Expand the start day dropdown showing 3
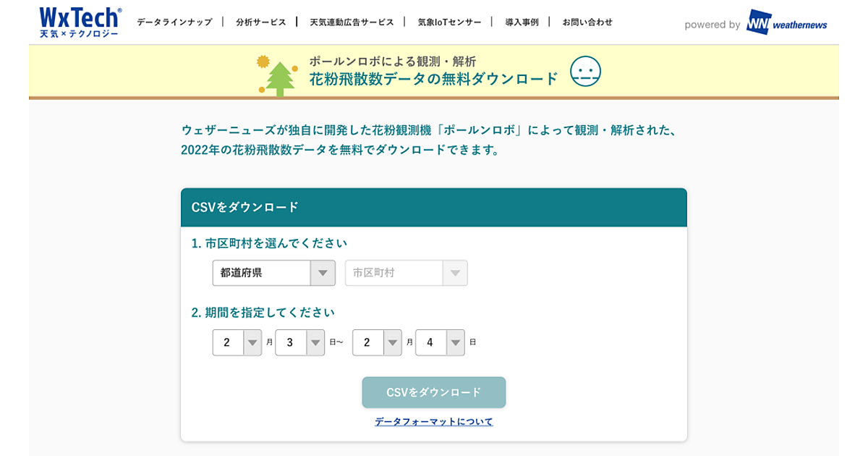 click(299, 342)
